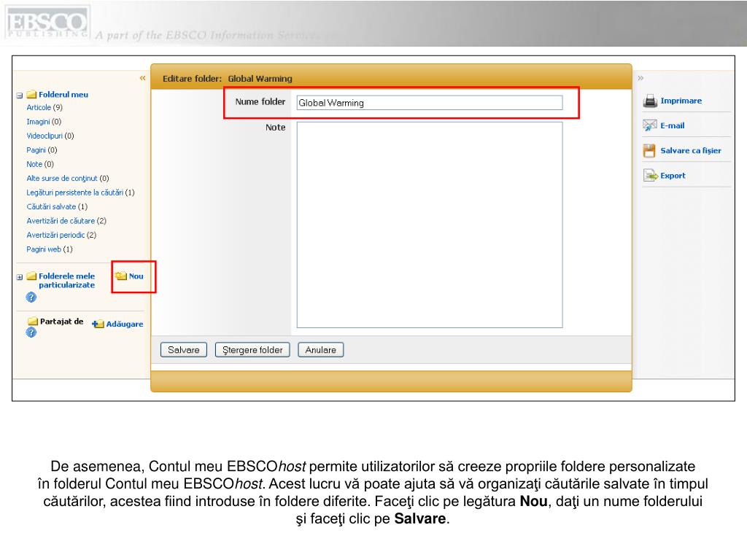Click the Imprimare link
The height and width of the screenshot is (560, 747).
pyautogui.click(x=681, y=101)
